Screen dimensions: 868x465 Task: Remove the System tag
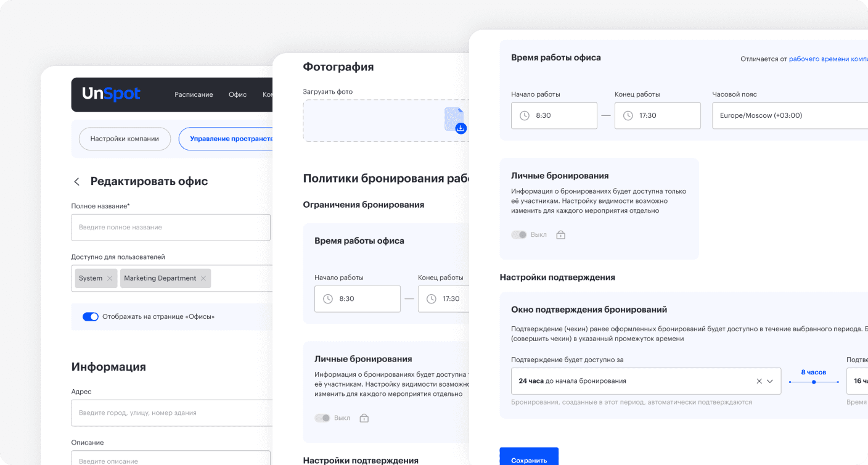pyautogui.click(x=110, y=278)
